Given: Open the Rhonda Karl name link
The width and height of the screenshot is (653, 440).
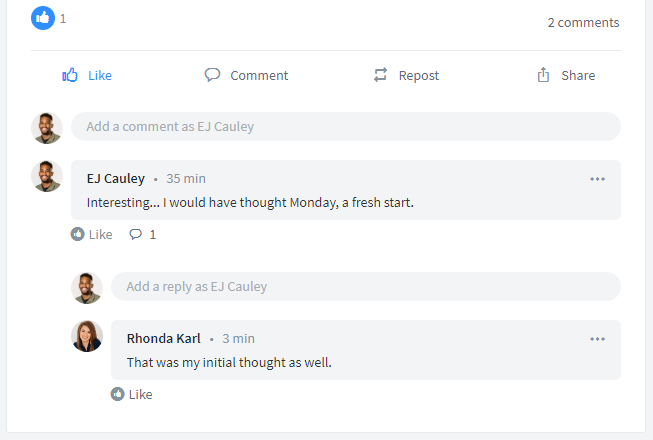Looking at the screenshot, I should point(164,338).
